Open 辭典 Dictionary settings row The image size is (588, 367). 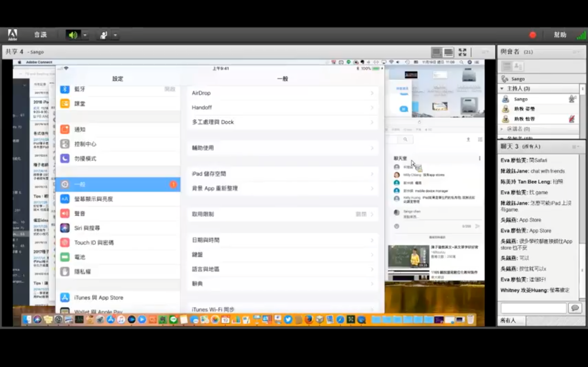coord(282,283)
